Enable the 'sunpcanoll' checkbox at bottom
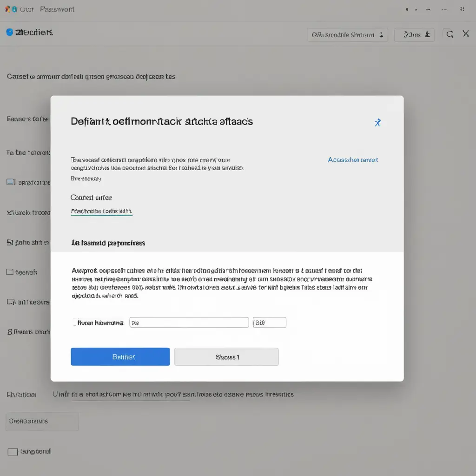The image size is (476, 476). coord(13,452)
